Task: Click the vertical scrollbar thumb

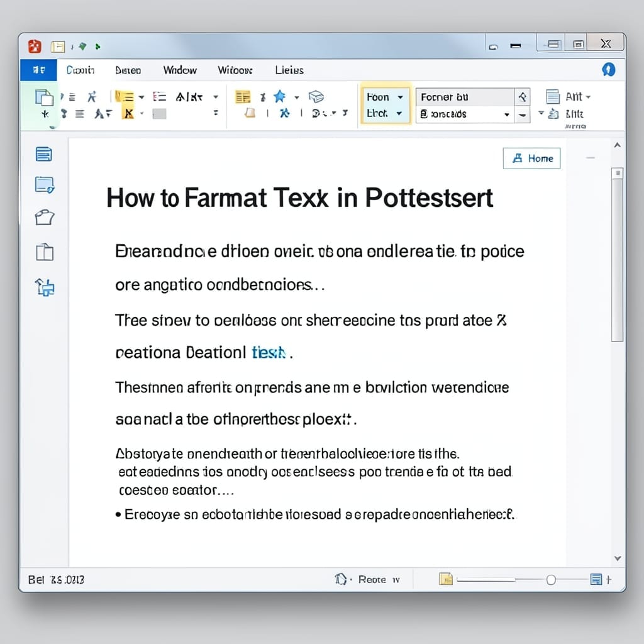Action: [617, 255]
